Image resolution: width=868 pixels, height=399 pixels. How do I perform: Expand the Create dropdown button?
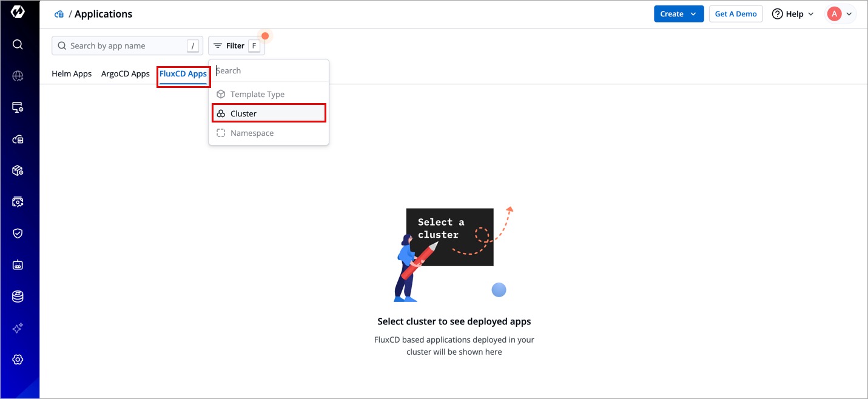click(x=678, y=14)
